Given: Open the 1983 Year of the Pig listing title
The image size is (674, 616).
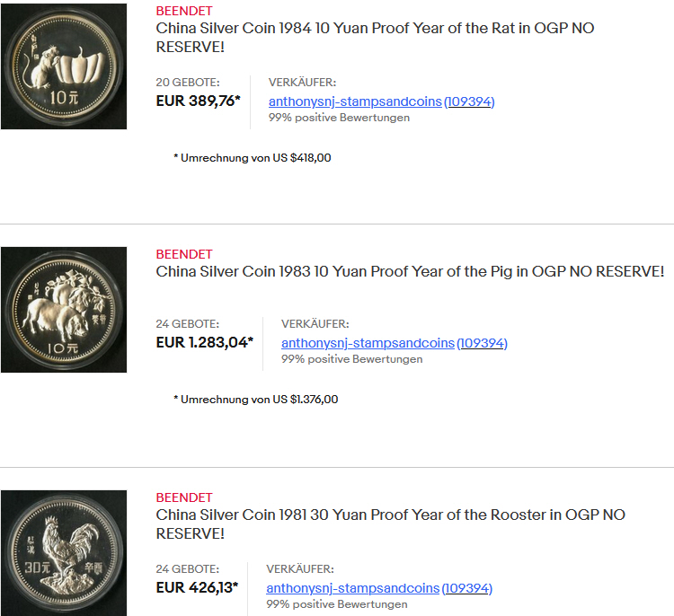Looking at the screenshot, I should coord(410,271).
